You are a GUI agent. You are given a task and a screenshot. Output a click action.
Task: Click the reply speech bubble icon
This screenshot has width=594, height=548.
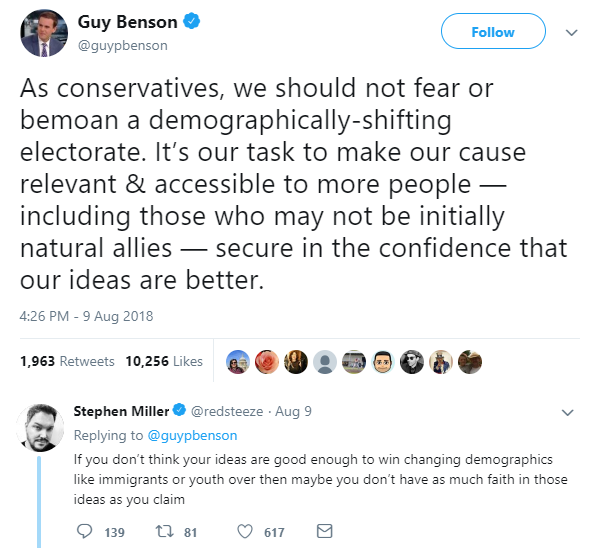84,531
